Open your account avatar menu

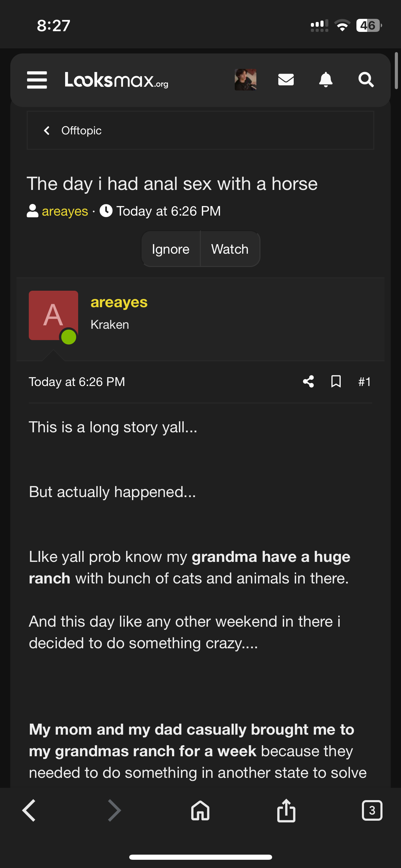245,80
